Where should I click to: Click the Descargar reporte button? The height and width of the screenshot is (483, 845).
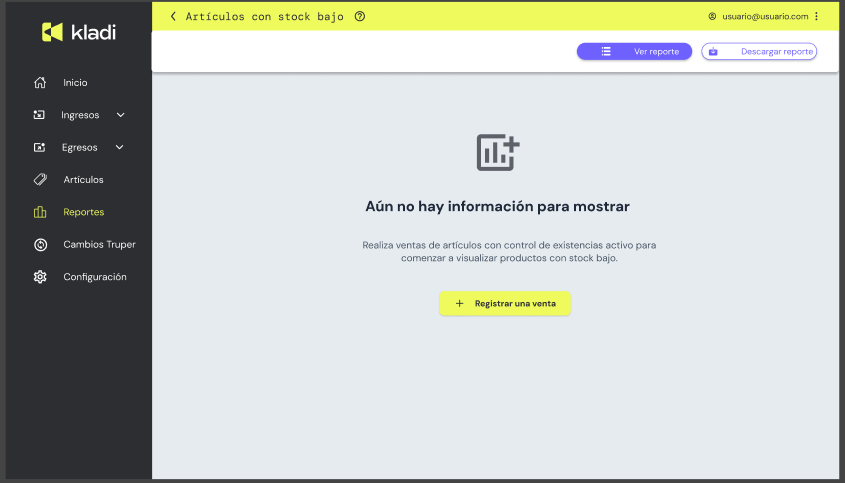click(x=759, y=51)
